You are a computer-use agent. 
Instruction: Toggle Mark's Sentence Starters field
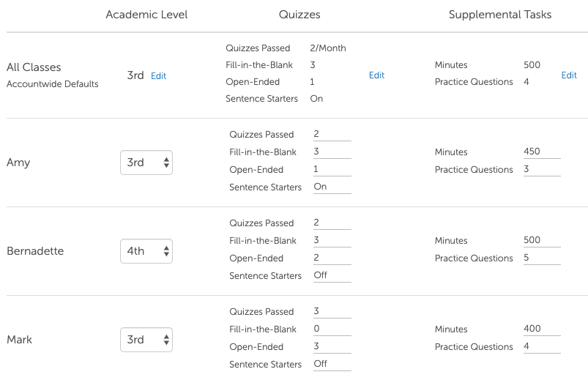(x=332, y=364)
